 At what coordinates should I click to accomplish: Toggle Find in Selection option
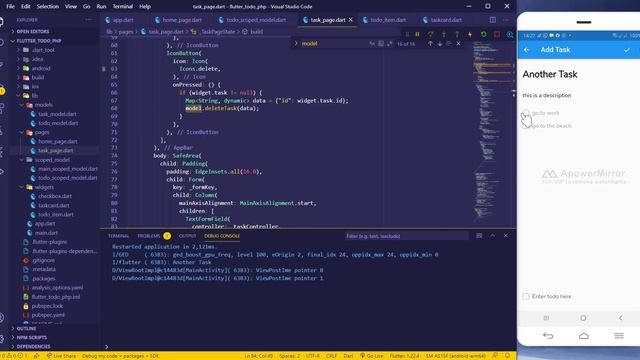pos(449,44)
